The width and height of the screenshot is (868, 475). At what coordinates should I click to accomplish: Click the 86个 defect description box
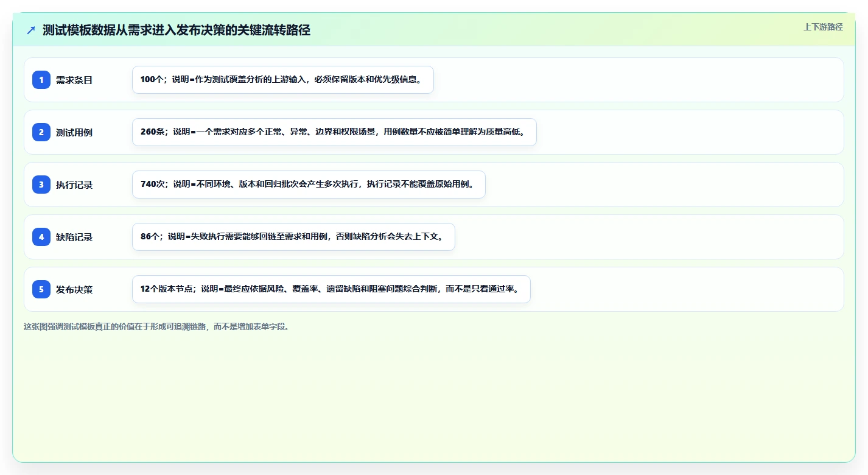pyautogui.click(x=293, y=237)
